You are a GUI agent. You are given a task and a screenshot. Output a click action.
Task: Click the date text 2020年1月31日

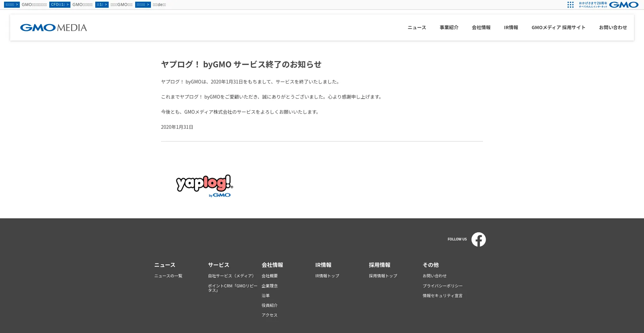pos(177,127)
